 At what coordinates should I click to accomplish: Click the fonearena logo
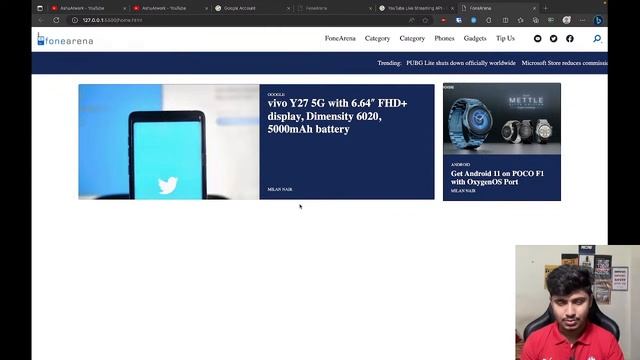pyautogui.click(x=65, y=39)
